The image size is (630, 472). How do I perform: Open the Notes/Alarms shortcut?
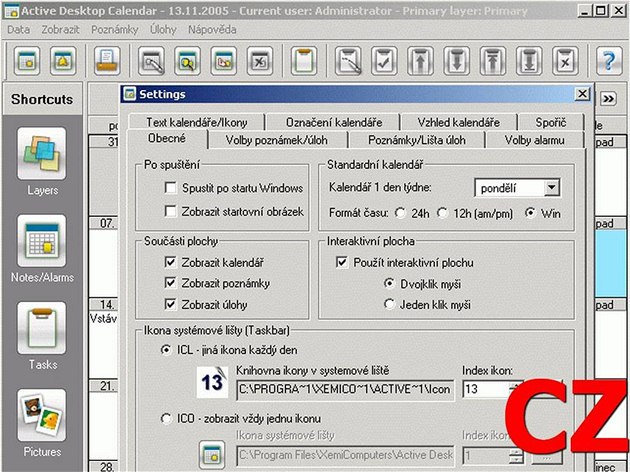pyautogui.click(x=42, y=241)
